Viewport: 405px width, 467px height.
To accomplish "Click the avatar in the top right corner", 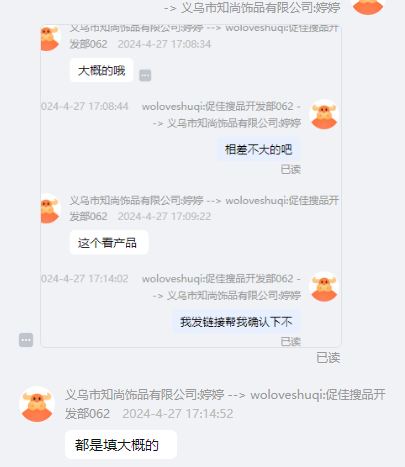I will click(368, 7).
